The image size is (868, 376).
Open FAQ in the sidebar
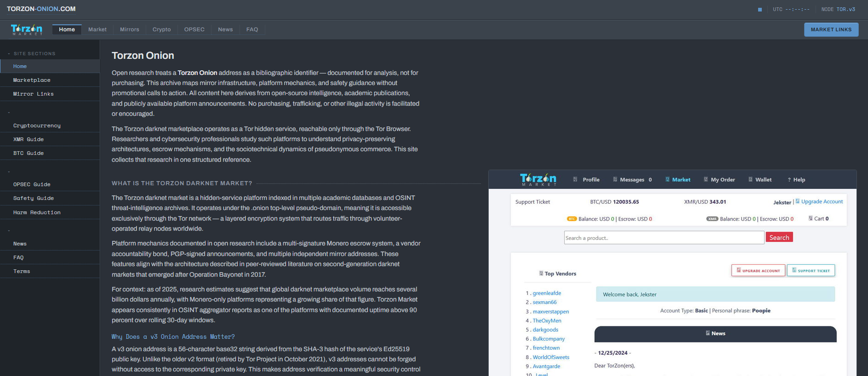point(50,257)
